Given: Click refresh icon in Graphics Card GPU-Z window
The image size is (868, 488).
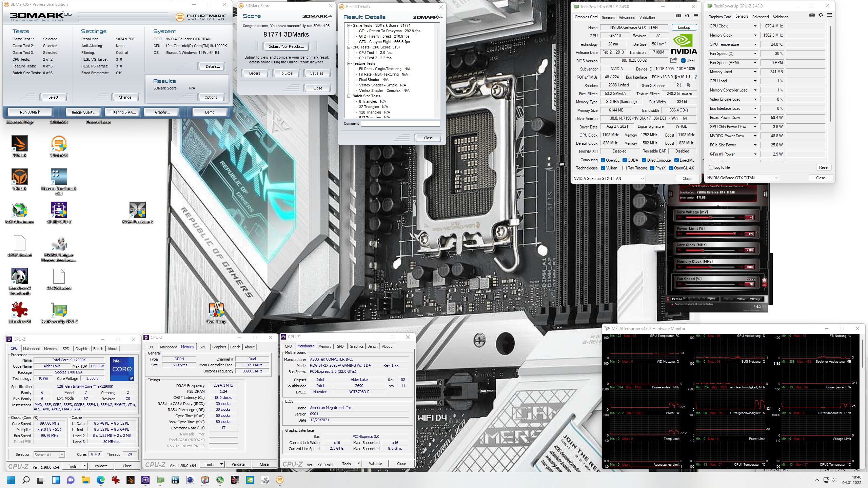Looking at the screenshot, I should pyautogui.click(x=687, y=16).
